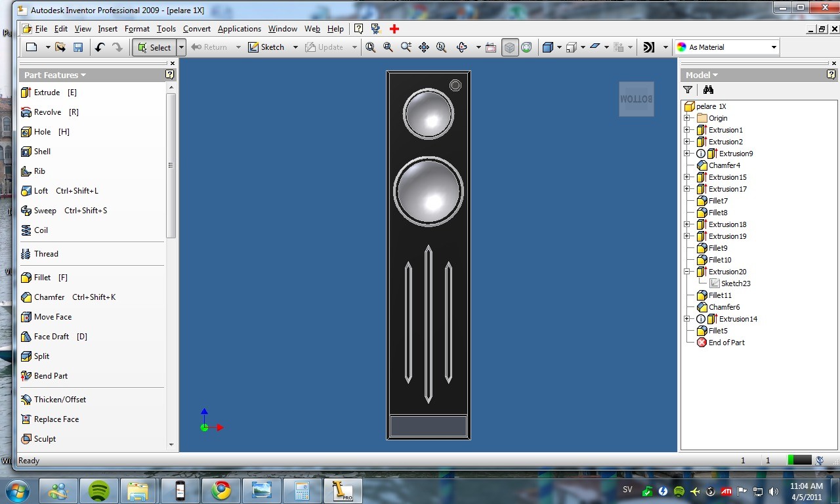
Task: Choose the Move Face tool
Action: coord(46,317)
